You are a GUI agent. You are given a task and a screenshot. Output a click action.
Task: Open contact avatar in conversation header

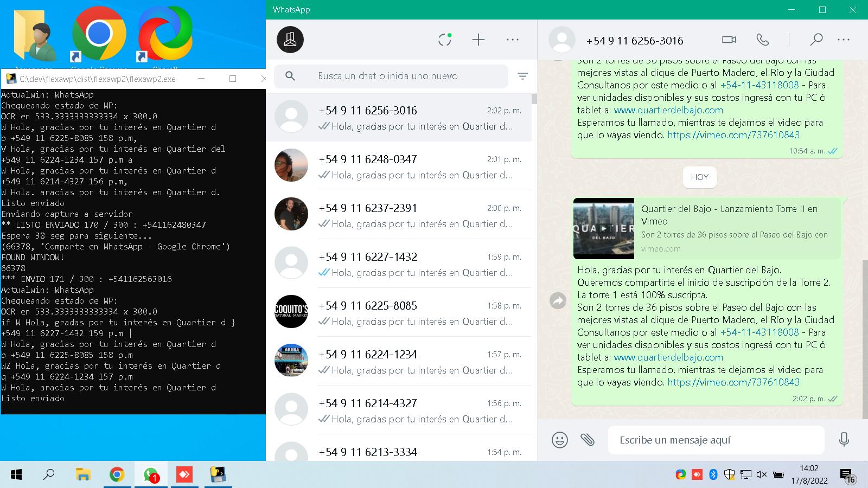(562, 40)
